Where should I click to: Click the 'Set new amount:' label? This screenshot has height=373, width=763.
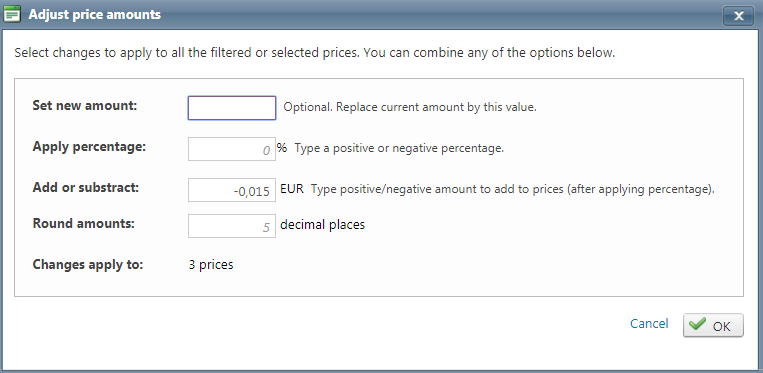point(85,106)
